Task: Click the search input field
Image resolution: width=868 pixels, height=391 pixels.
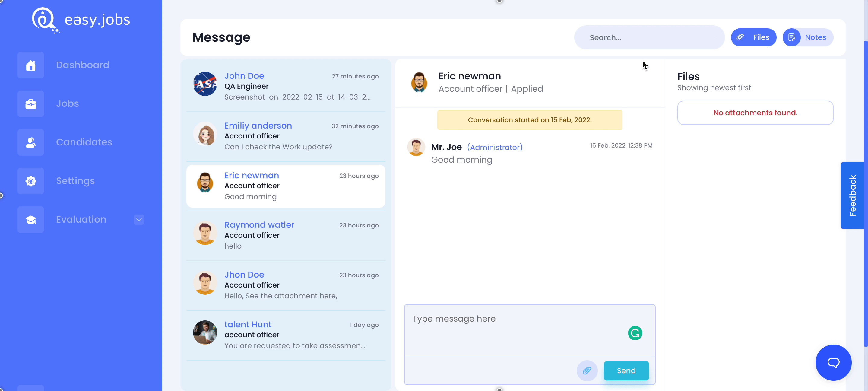Action: coord(649,37)
